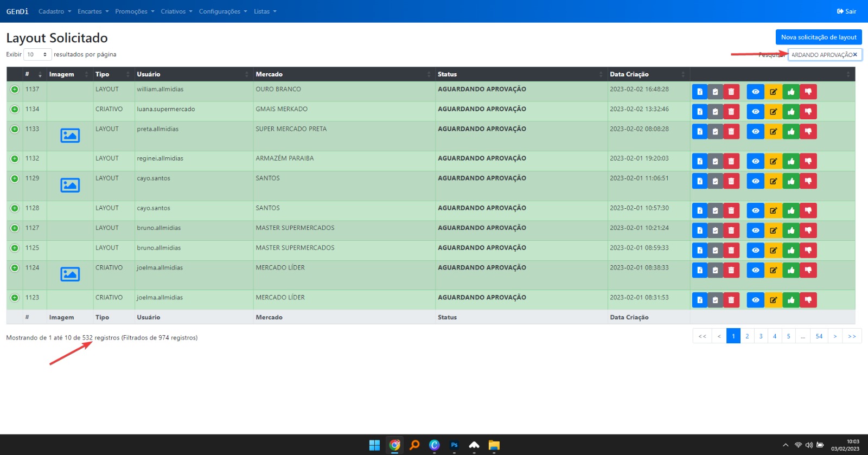The image size is (868, 455).
Task: View request 1124 with the eye icon
Action: [x=755, y=271]
